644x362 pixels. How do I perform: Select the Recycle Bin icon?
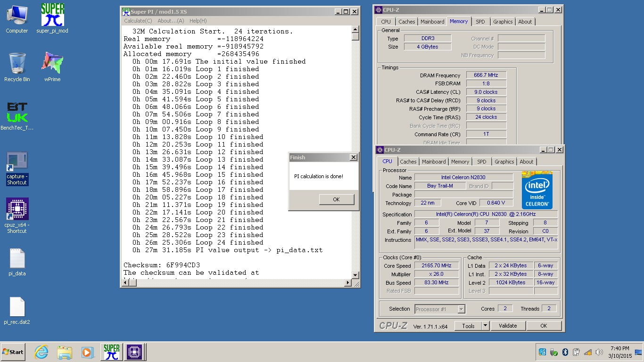[17, 67]
